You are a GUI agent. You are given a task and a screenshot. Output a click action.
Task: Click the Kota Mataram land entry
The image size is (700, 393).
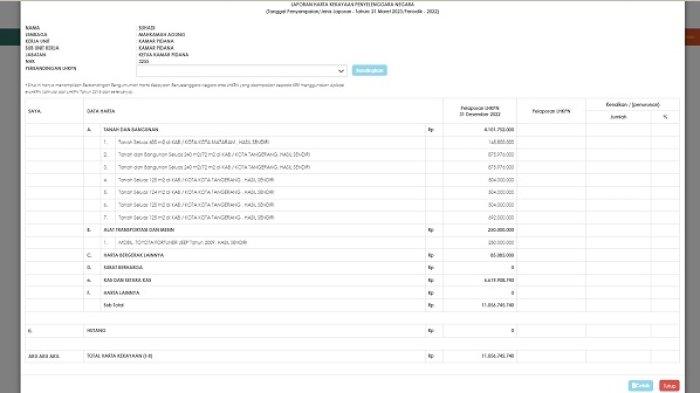click(193, 142)
